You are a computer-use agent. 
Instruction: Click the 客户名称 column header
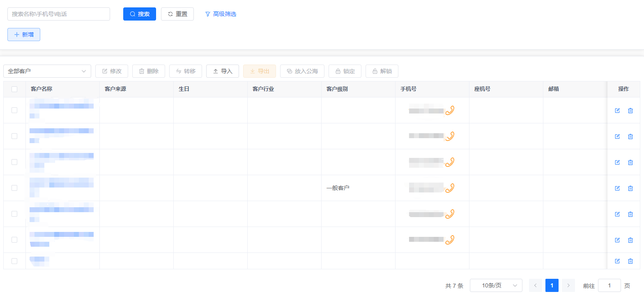41,89
